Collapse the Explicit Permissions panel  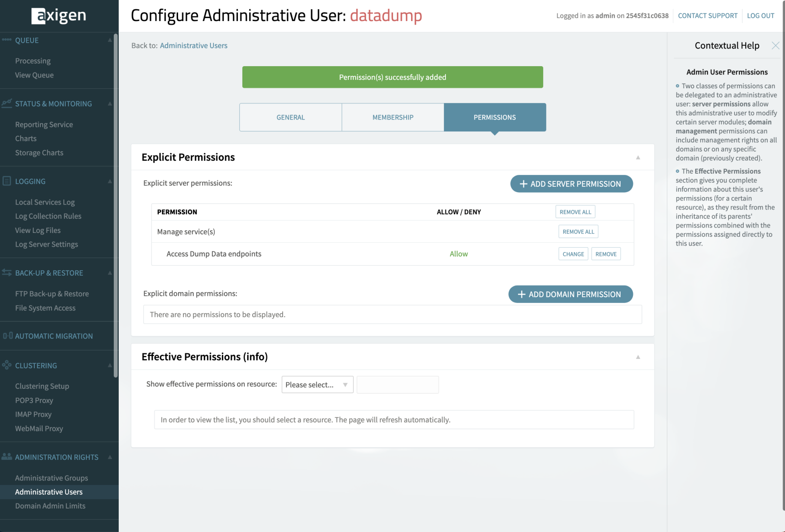[x=638, y=157]
